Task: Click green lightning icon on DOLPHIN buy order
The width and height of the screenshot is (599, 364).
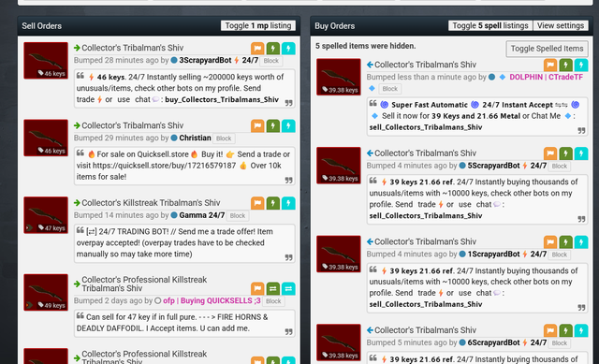Action: [565, 65]
